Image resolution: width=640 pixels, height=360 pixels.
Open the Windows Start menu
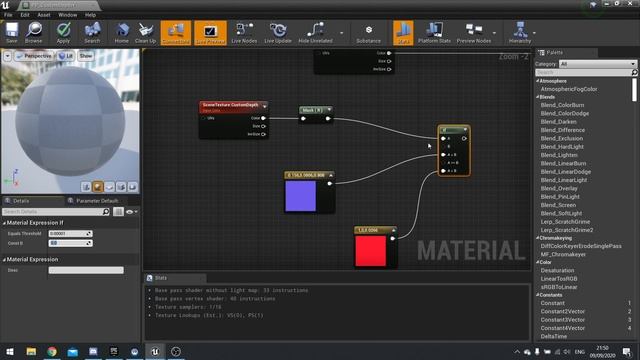(10, 351)
